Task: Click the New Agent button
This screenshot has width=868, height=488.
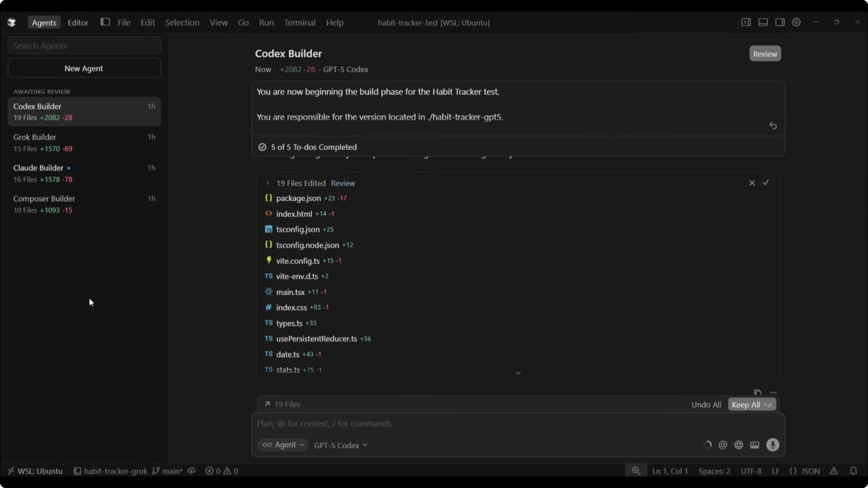Action: tap(84, 68)
